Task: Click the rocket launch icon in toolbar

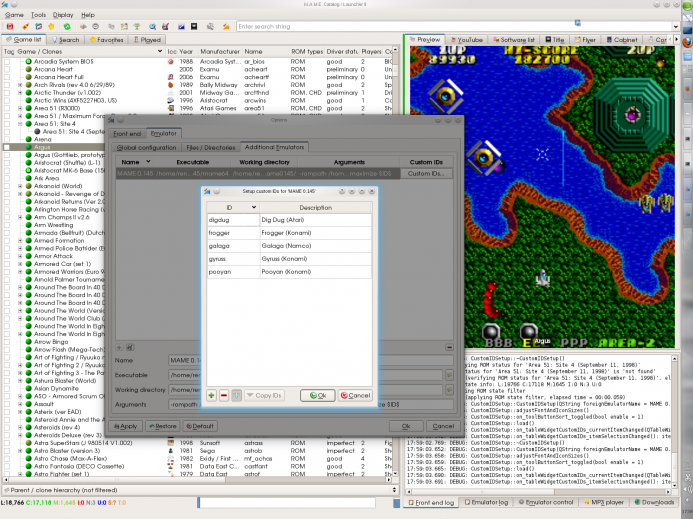Action: click(x=25, y=27)
